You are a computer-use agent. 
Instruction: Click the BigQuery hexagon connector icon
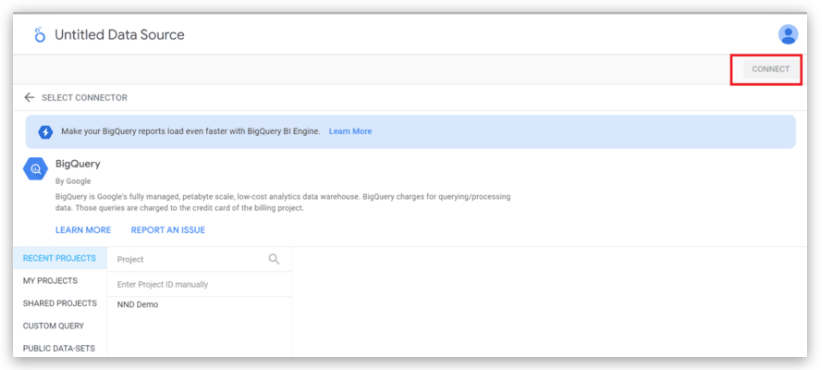[x=36, y=169]
